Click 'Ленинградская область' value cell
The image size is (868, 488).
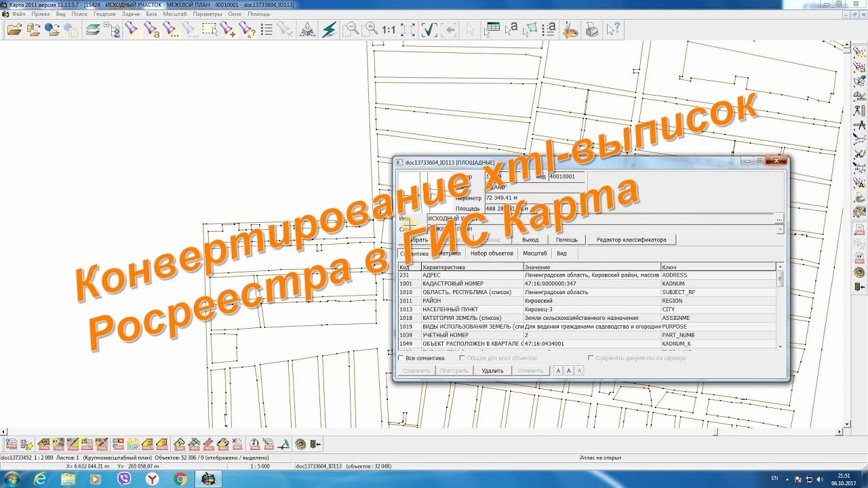[x=591, y=292]
